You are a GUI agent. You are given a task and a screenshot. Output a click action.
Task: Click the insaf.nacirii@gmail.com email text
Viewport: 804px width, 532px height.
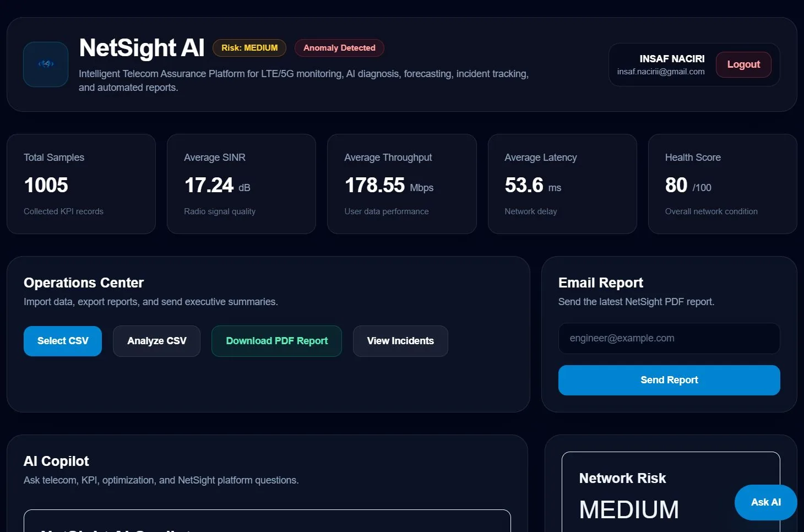point(661,72)
